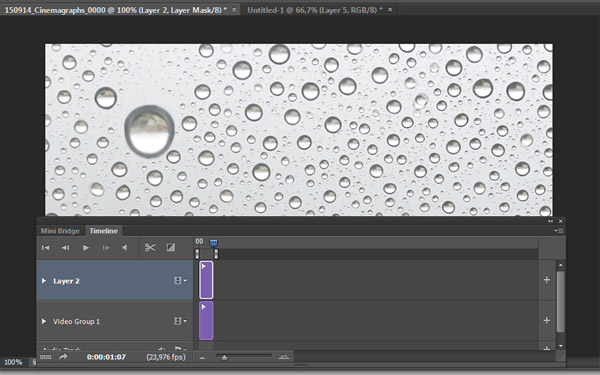
Task: Add media to Video Group 1 track
Action: (x=546, y=320)
